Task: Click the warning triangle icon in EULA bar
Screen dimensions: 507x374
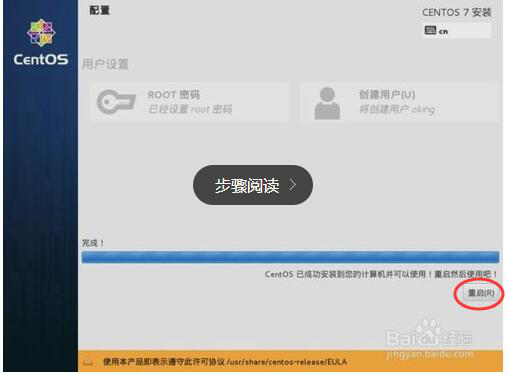Action: point(88,361)
